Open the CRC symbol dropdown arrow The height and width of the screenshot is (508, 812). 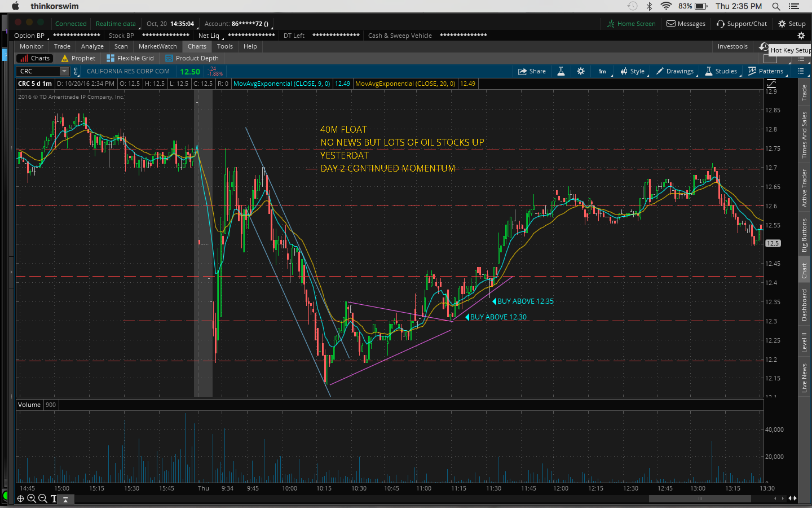pyautogui.click(x=64, y=71)
